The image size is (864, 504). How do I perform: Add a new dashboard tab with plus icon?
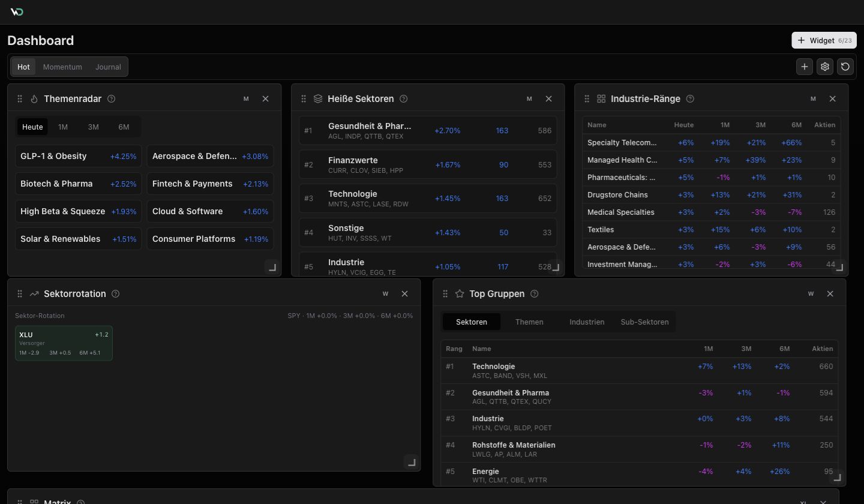pos(805,67)
